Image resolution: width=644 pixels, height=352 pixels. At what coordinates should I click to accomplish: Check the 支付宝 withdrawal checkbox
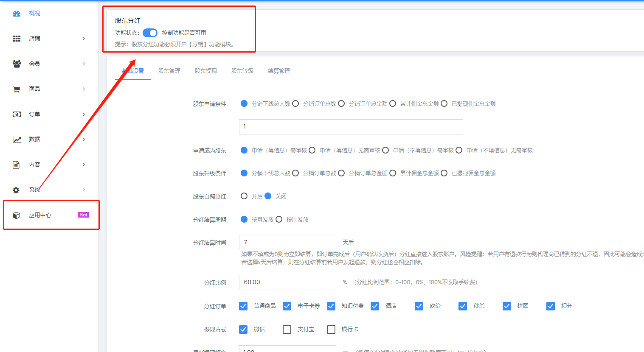point(287,330)
